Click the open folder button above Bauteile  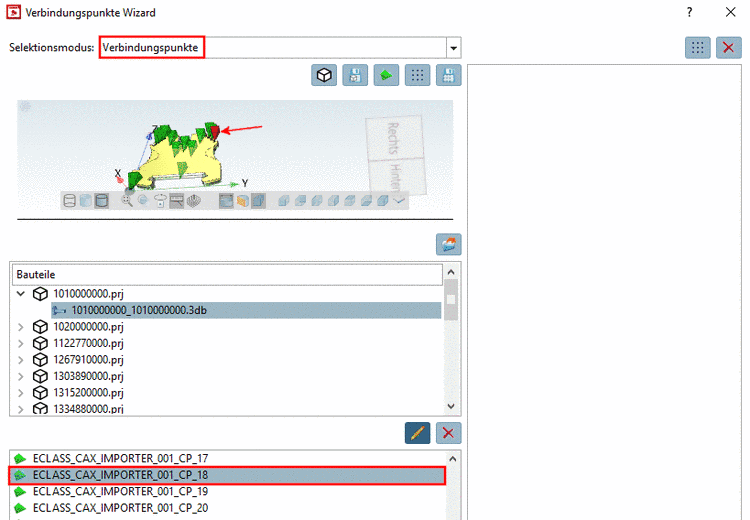448,244
